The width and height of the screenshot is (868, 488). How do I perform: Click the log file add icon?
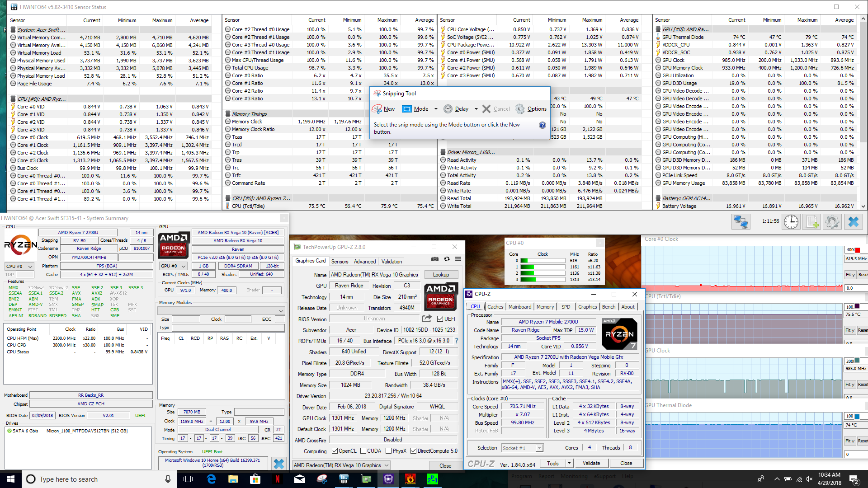[x=812, y=222]
